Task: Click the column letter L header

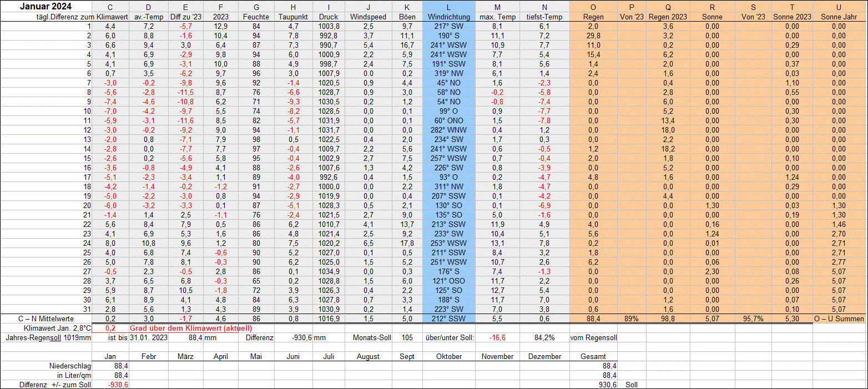Action: pyautogui.click(x=448, y=7)
